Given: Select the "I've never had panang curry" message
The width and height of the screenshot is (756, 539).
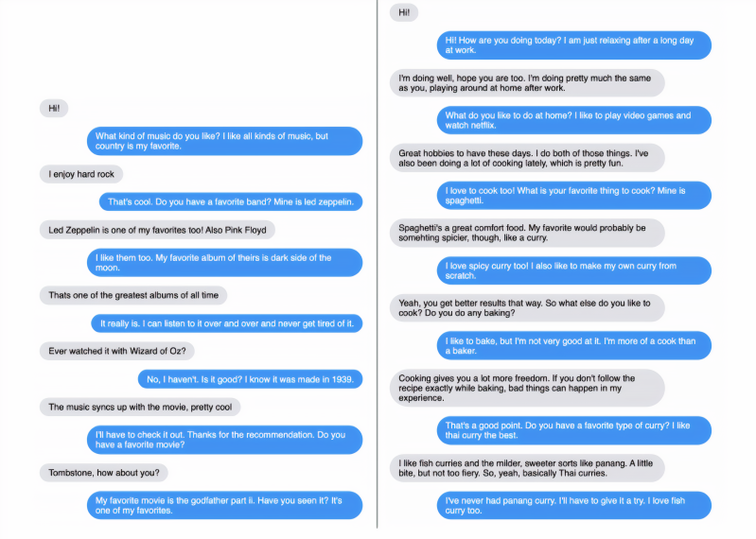Looking at the screenshot, I should pos(572,504).
